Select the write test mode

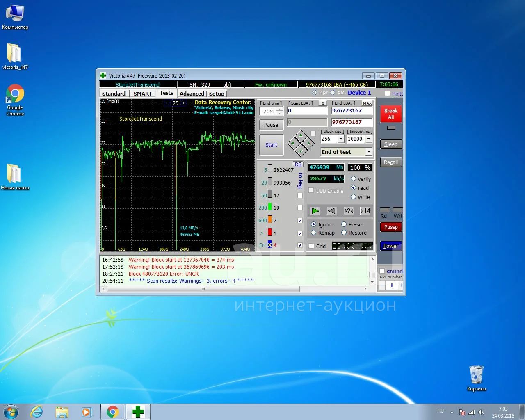pyautogui.click(x=353, y=197)
